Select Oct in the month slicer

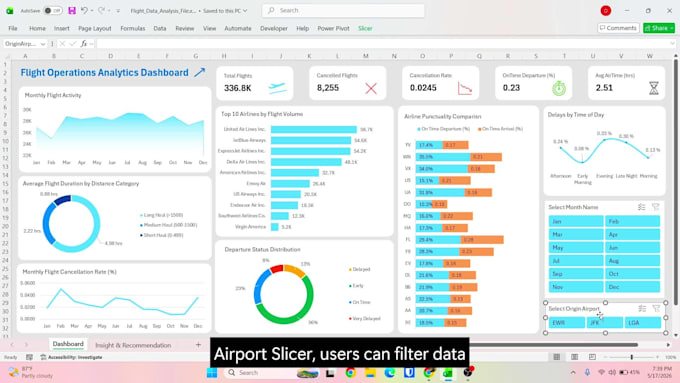[632, 274]
